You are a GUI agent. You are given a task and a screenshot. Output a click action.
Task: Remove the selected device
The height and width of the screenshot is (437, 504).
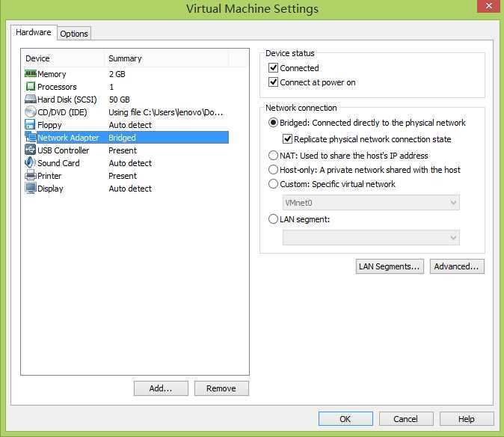click(x=221, y=388)
